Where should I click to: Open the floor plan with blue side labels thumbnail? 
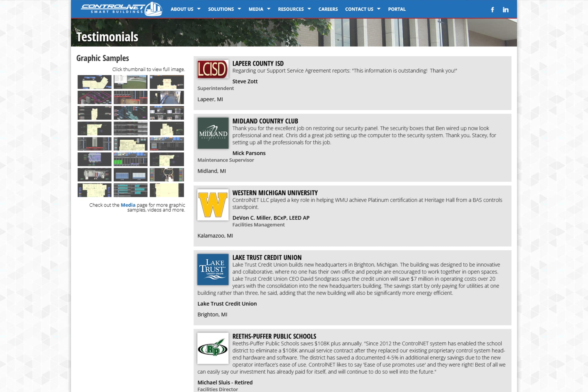click(94, 190)
